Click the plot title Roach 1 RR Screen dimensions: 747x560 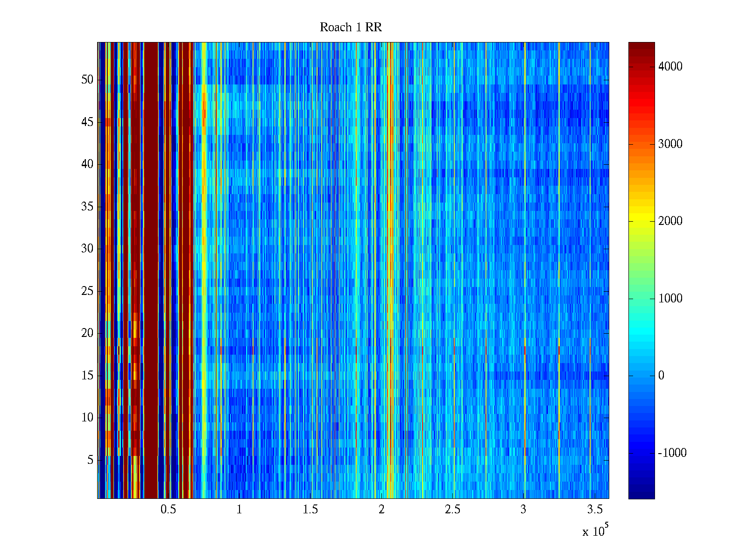351,28
